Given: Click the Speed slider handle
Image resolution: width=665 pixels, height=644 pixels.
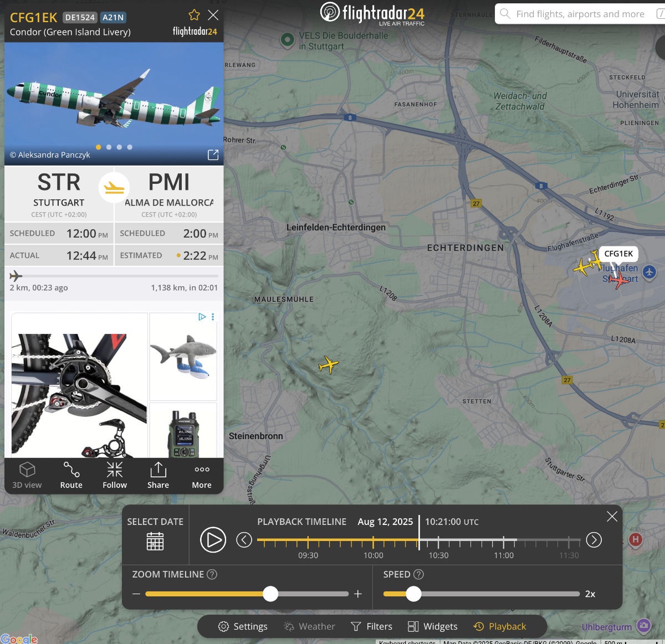Looking at the screenshot, I should (x=413, y=594).
